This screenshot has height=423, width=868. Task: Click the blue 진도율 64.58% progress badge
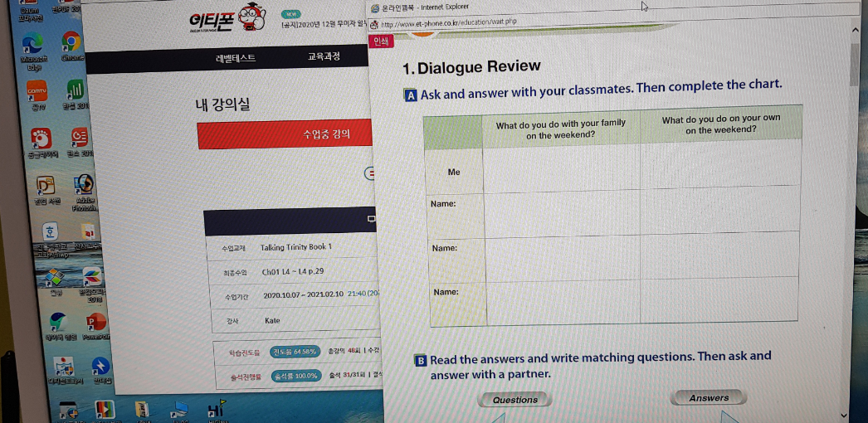(x=296, y=352)
